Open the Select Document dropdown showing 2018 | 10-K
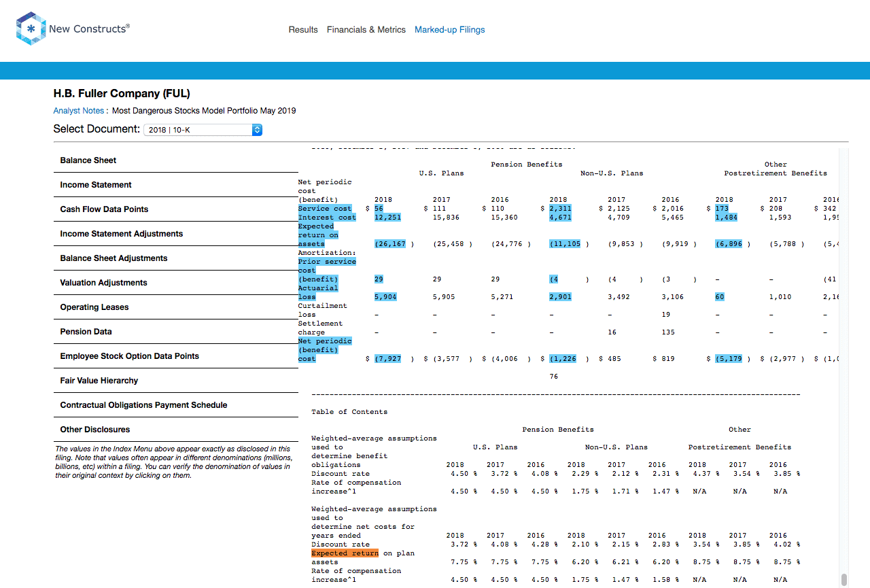This screenshot has height=588, width=870. (x=203, y=130)
